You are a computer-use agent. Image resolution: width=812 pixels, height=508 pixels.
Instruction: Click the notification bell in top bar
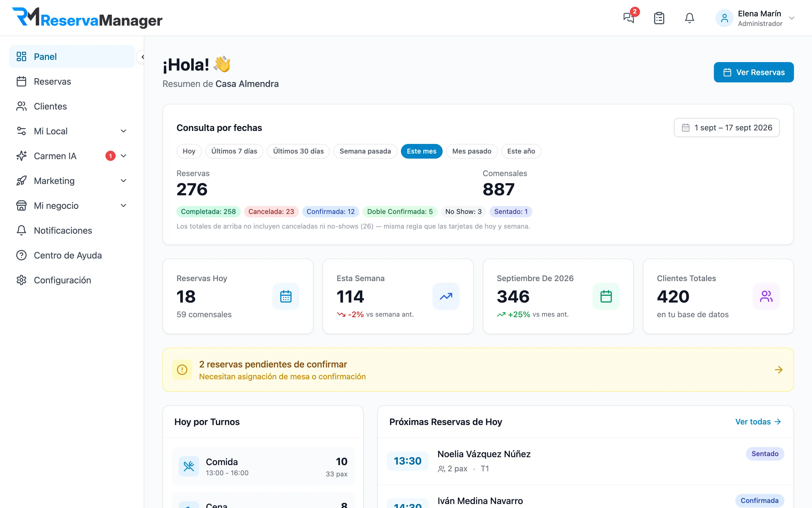point(689,18)
